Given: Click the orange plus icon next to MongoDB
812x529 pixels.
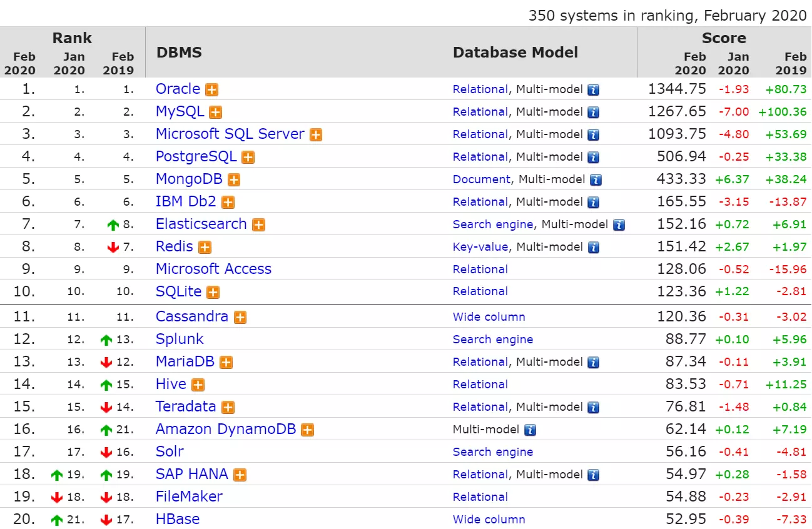Looking at the screenshot, I should pyautogui.click(x=234, y=180).
